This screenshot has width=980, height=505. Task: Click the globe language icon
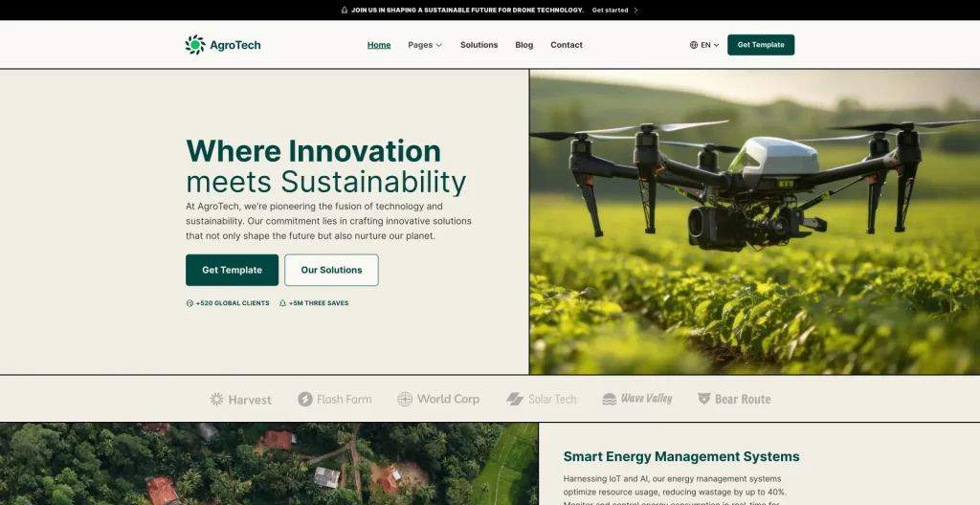[694, 45]
